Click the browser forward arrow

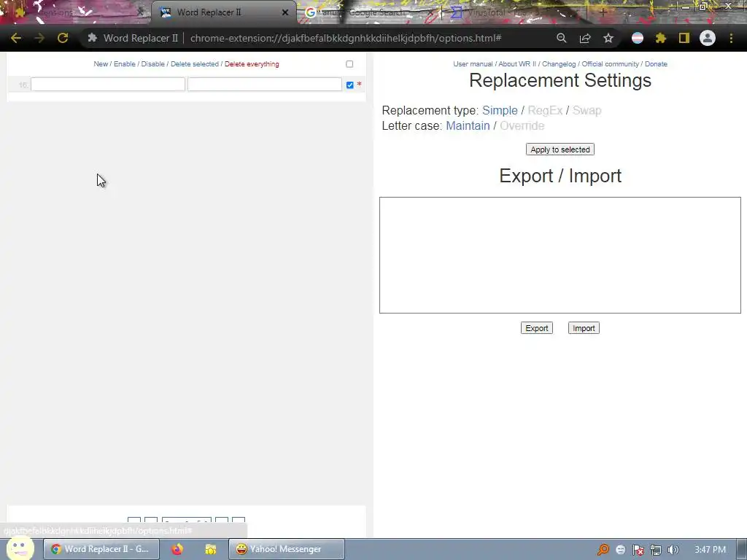click(x=39, y=38)
